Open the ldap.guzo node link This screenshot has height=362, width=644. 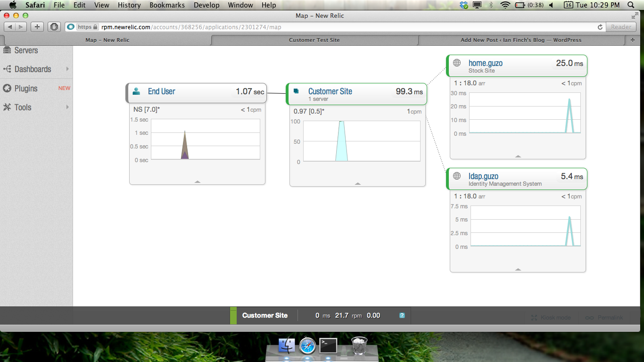tap(483, 176)
